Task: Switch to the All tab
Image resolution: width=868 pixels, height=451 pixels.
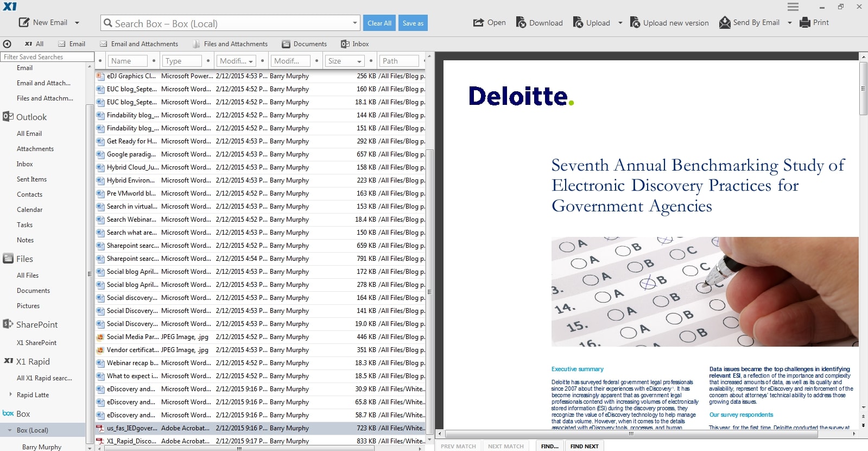Action: point(34,44)
